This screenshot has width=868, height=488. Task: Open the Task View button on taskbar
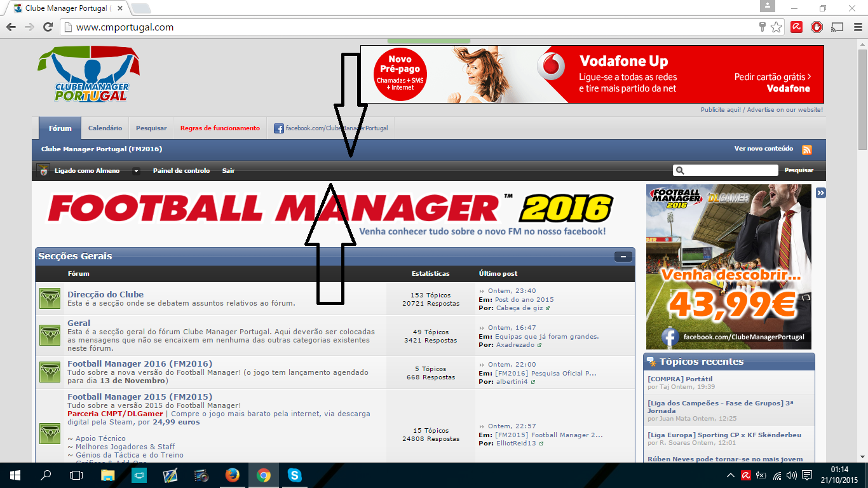pos(76,475)
